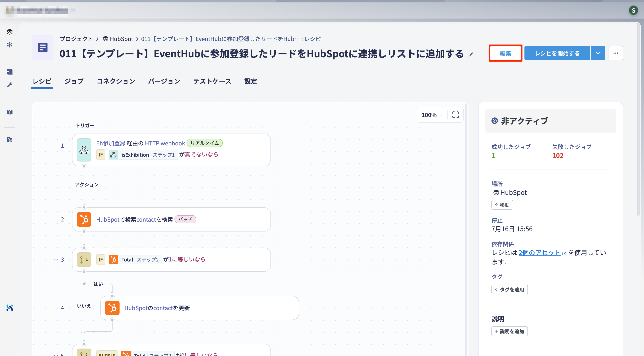Click プロジェクト in the breadcrumb

(x=76, y=39)
